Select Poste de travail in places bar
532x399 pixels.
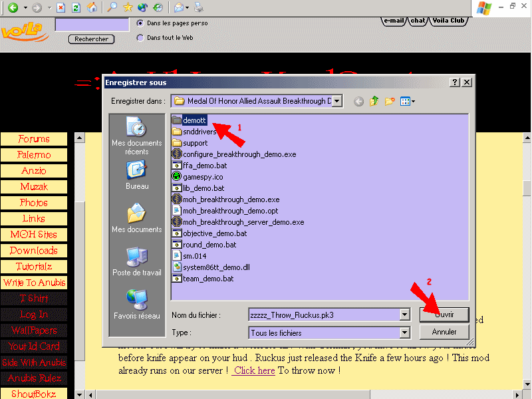(137, 261)
